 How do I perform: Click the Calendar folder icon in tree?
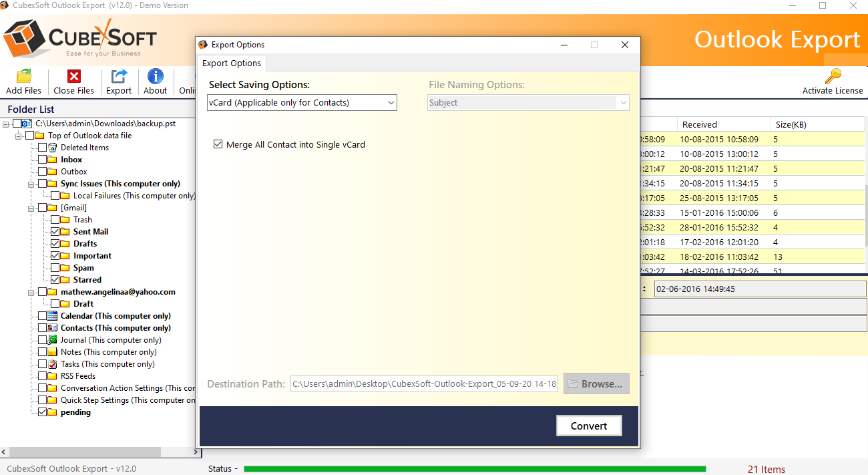(x=53, y=316)
